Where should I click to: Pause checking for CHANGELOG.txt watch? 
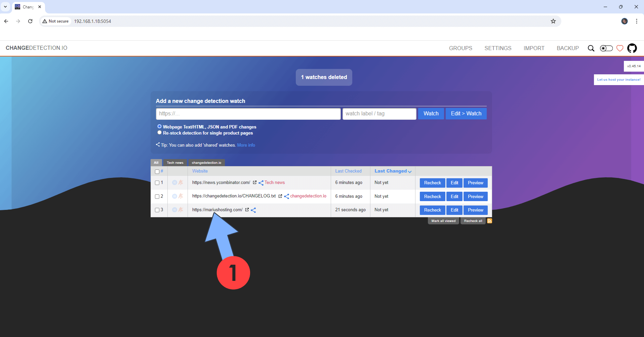coord(174,196)
